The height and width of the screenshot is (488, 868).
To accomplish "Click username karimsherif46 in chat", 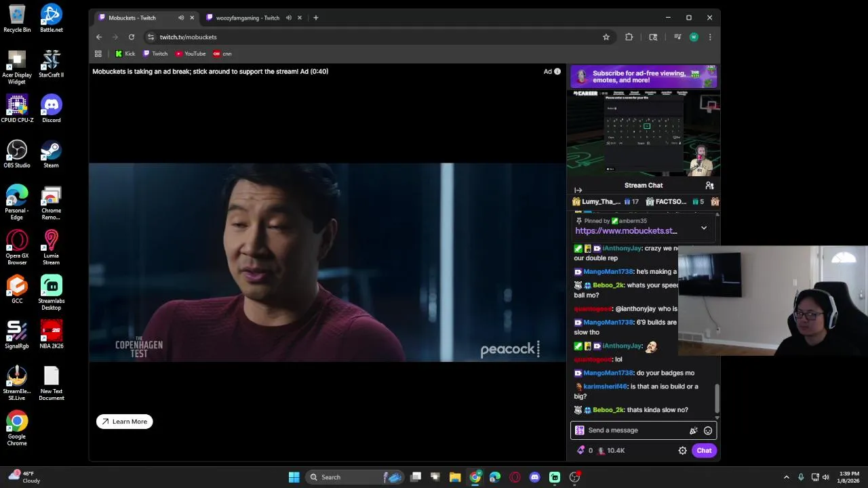I will 606,386.
